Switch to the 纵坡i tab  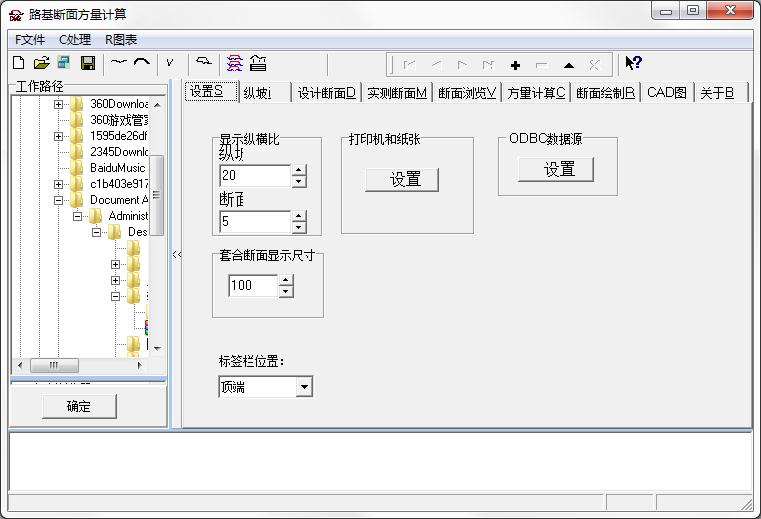coord(265,93)
